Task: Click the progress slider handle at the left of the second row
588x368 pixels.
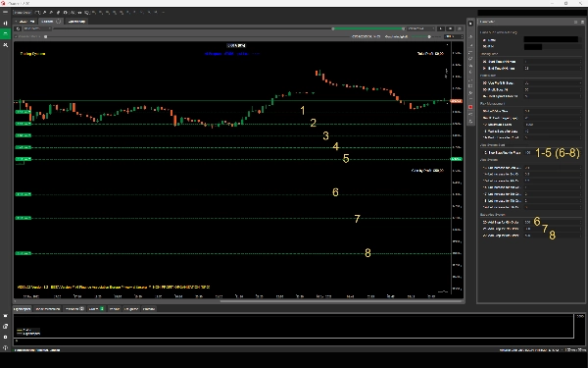Action: point(46,37)
